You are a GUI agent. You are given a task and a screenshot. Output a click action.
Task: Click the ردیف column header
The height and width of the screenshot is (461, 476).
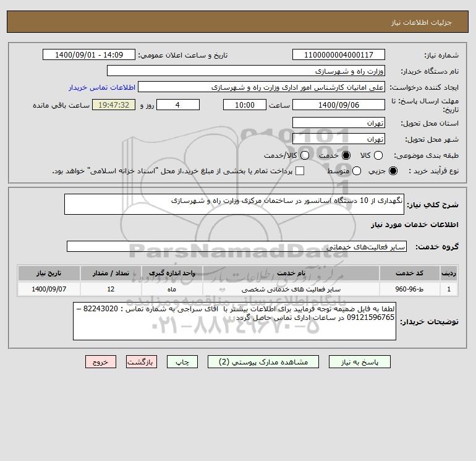tap(449, 273)
